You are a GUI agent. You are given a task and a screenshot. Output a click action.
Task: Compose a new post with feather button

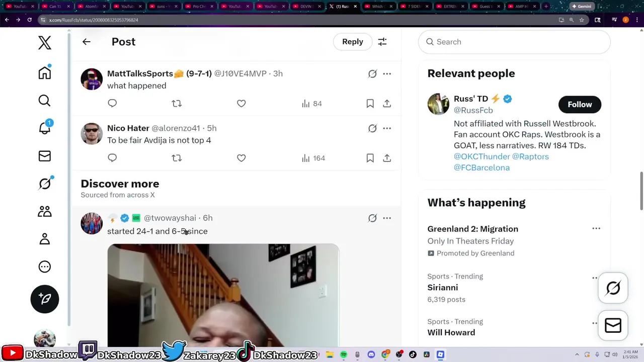(45, 299)
